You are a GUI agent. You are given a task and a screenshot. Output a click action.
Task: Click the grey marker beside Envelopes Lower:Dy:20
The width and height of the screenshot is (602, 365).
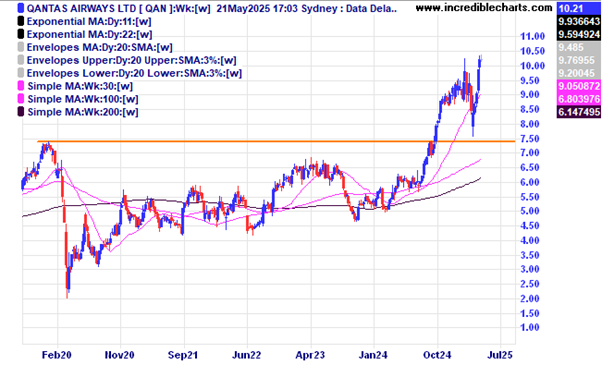21,73
